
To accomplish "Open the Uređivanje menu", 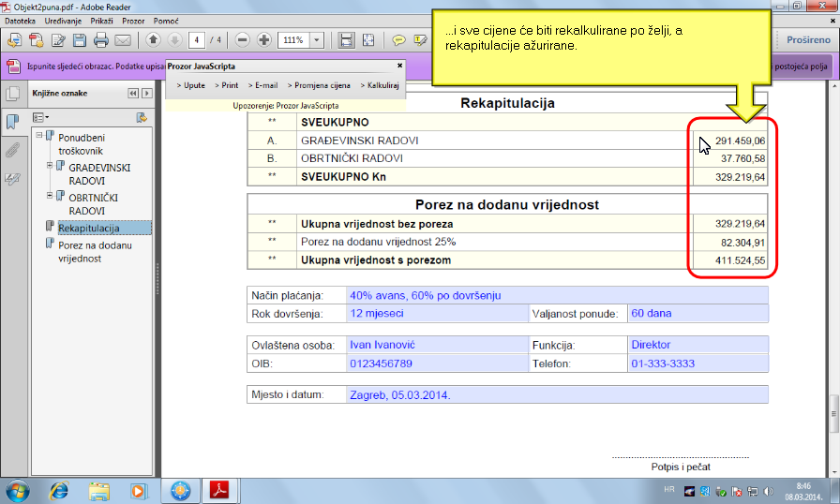I will pyautogui.click(x=63, y=21).
